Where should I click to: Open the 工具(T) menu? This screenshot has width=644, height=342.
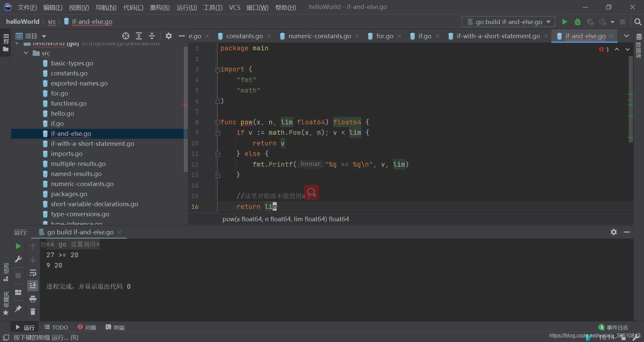coord(213,7)
